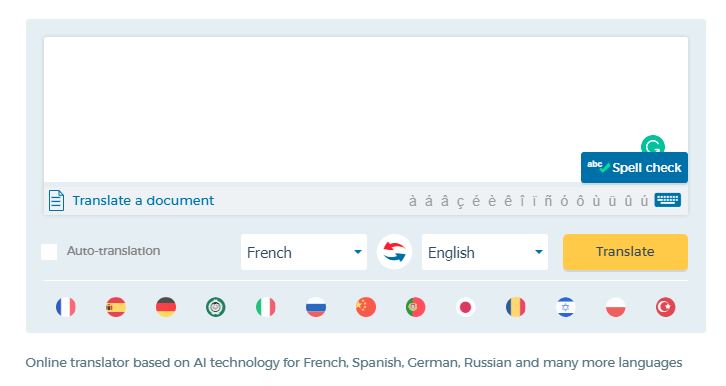Click inside the translation text area
Viewport: 726px width, 386px height.
366,110
